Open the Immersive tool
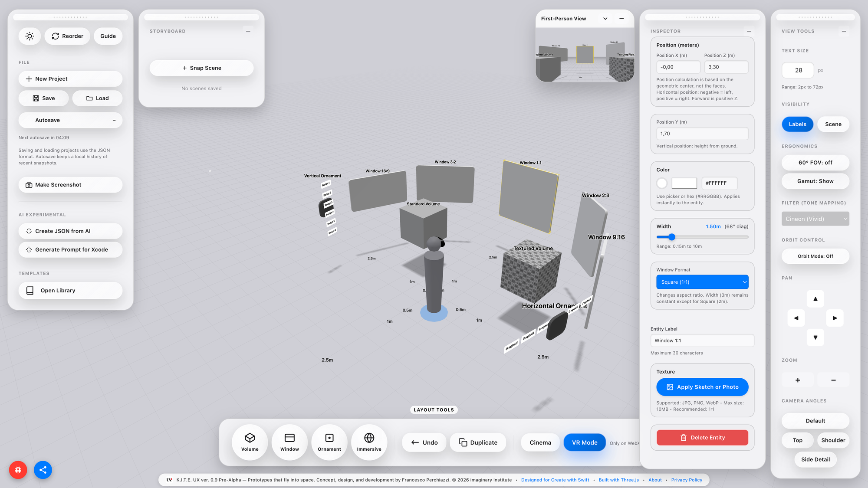The width and height of the screenshot is (868, 488). 369,442
